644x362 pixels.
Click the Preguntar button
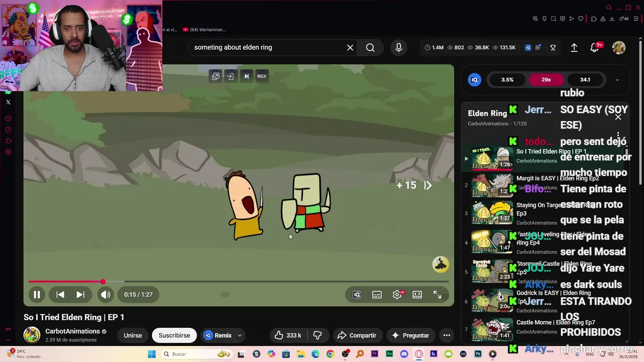pos(410,335)
